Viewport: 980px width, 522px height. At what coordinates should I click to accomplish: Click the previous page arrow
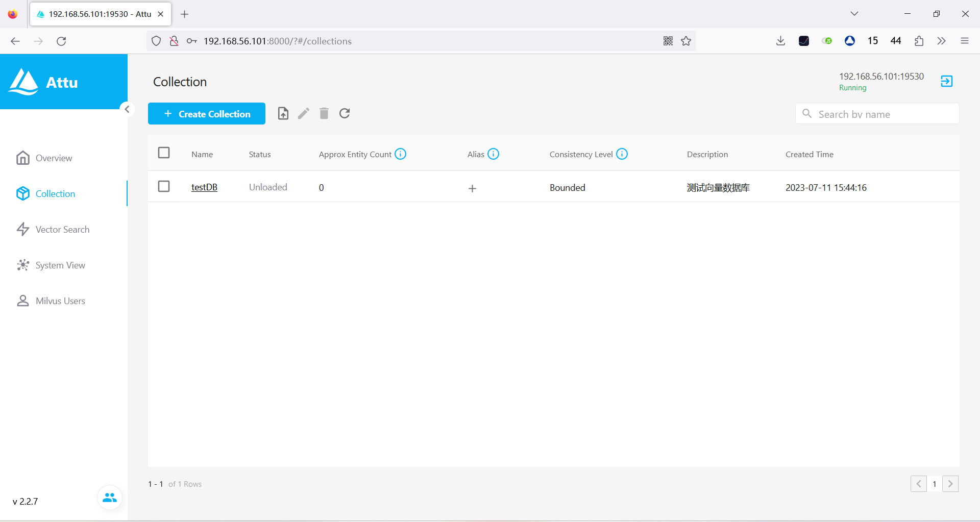point(919,484)
